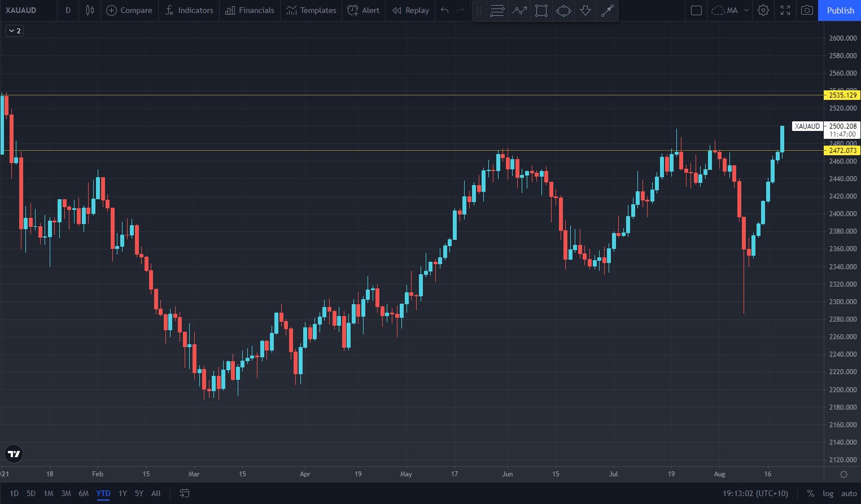
Task: Expand the MA layout dropdown arrow
Action: [x=746, y=10]
